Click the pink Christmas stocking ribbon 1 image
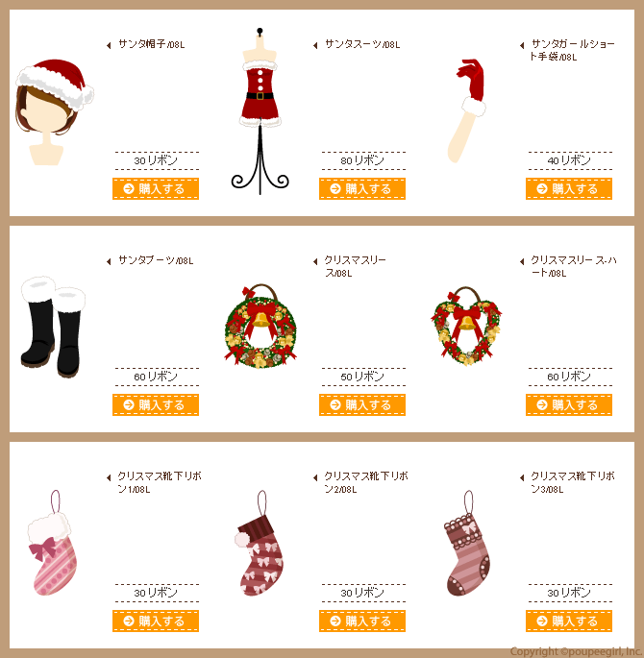Image resolution: width=644 pixels, height=658 pixels. coord(53,543)
